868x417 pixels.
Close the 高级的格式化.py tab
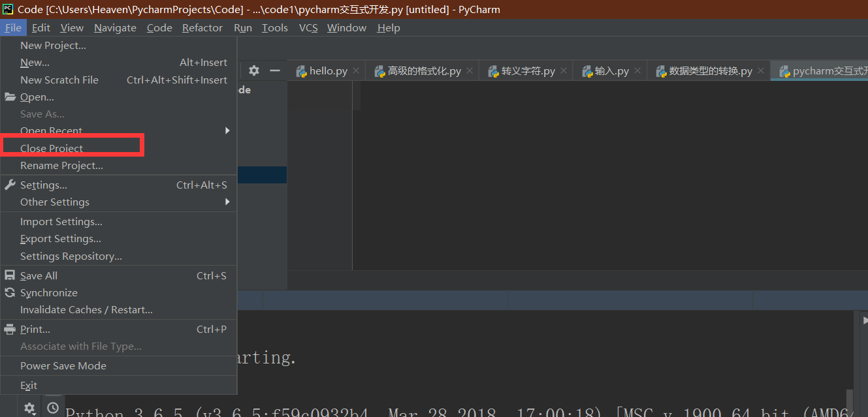[x=470, y=71]
